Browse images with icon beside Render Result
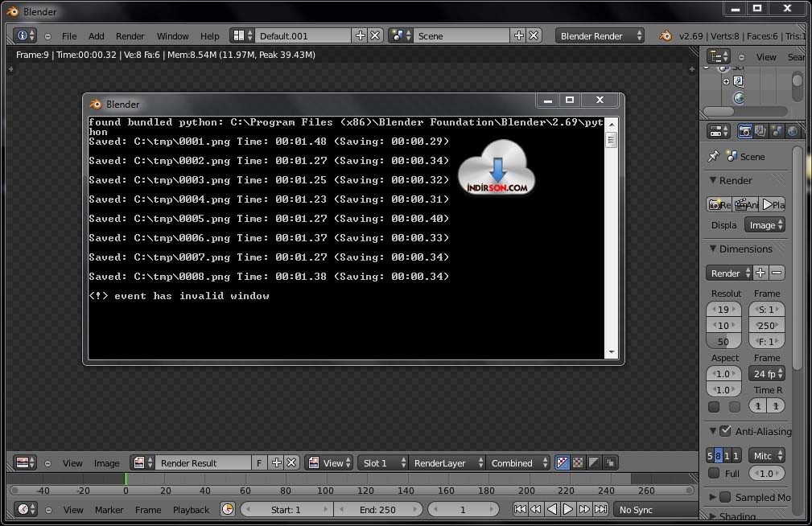The height and width of the screenshot is (526, 812). coord(143,462)
